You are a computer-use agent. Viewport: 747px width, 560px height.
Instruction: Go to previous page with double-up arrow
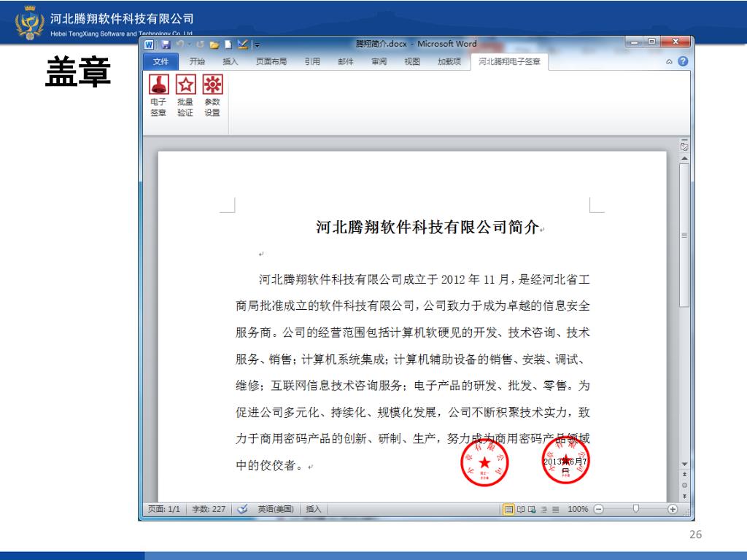pyautogui.click(x=684, y=475)
